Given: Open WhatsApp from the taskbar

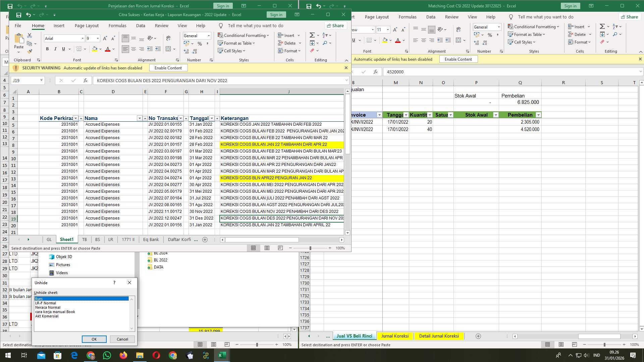Looking at the screenshot, I should 107,355.
